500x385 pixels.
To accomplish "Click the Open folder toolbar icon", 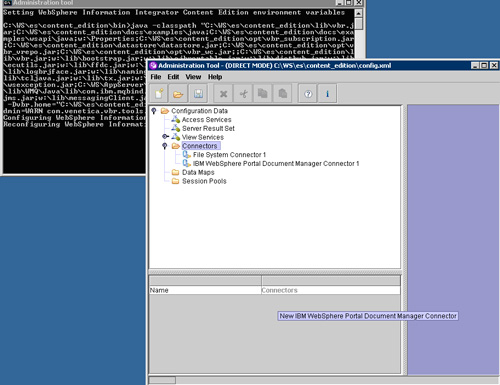I will 178,94.
